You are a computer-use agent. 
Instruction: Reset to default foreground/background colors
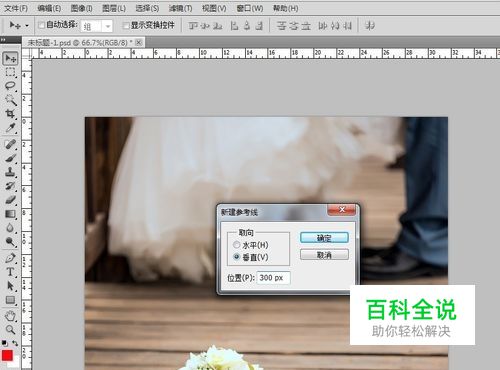click(x=5, y=343)
